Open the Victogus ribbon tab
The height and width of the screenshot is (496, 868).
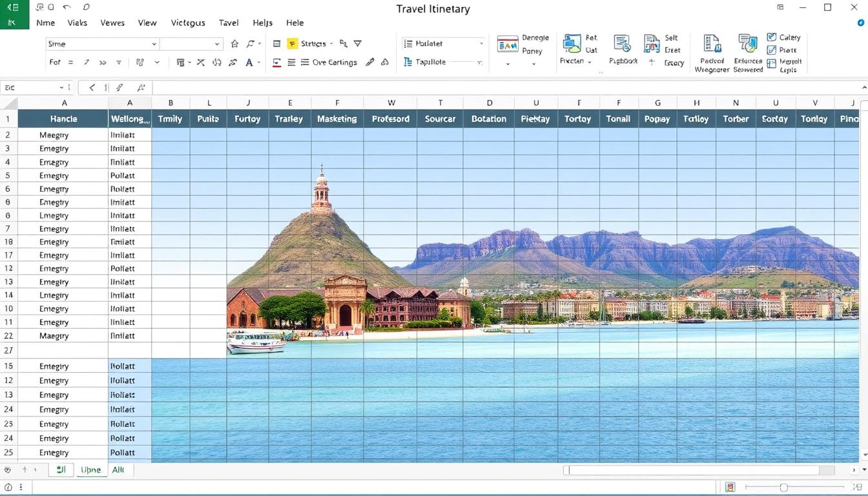[x=188, y=22]
